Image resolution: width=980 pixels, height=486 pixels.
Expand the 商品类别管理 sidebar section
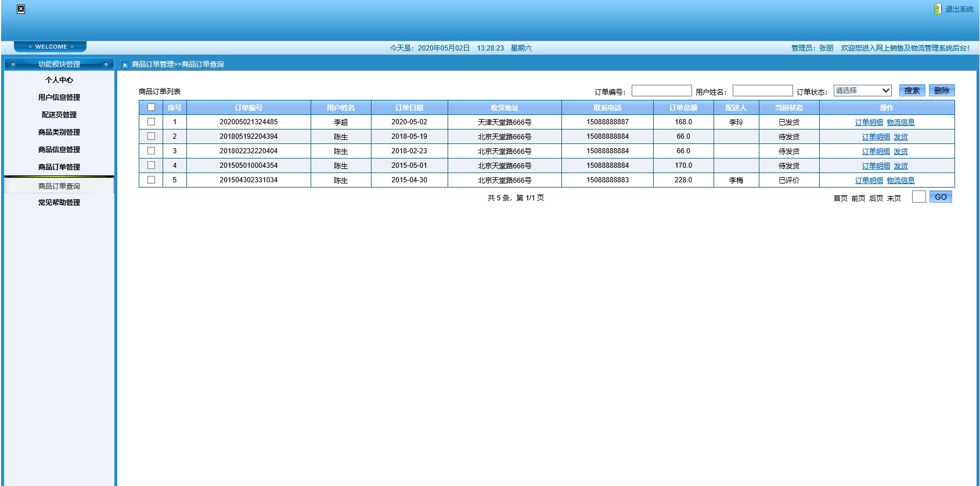[x=59, y=132]
